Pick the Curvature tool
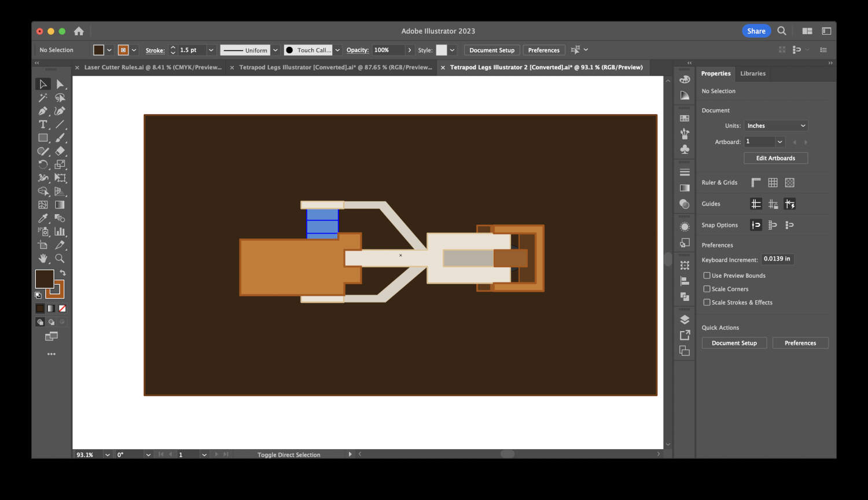 point(60,111)
